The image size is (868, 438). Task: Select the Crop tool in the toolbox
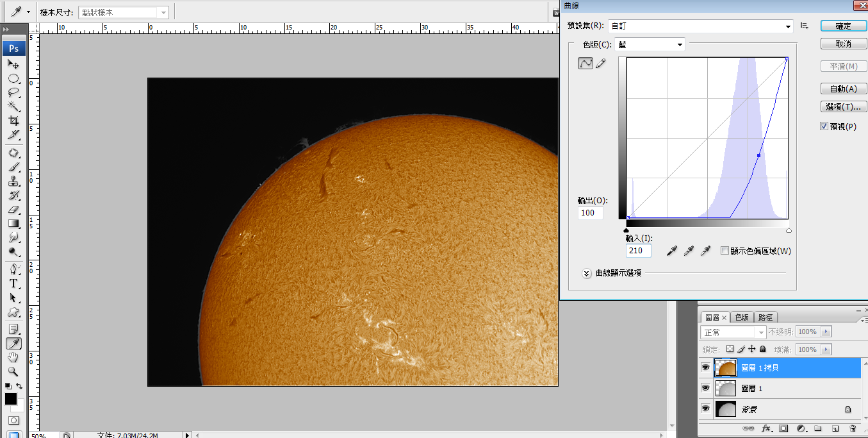click(x=13, y=121)
